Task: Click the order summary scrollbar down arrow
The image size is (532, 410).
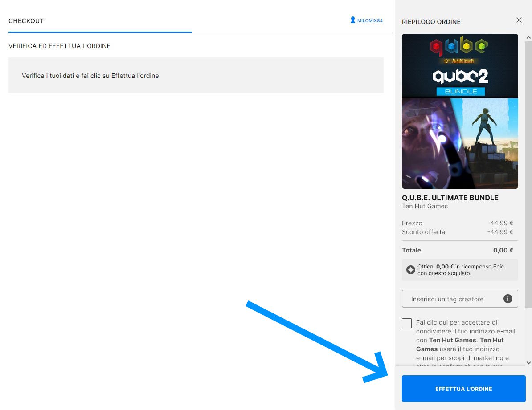Action: pos(528,363)
